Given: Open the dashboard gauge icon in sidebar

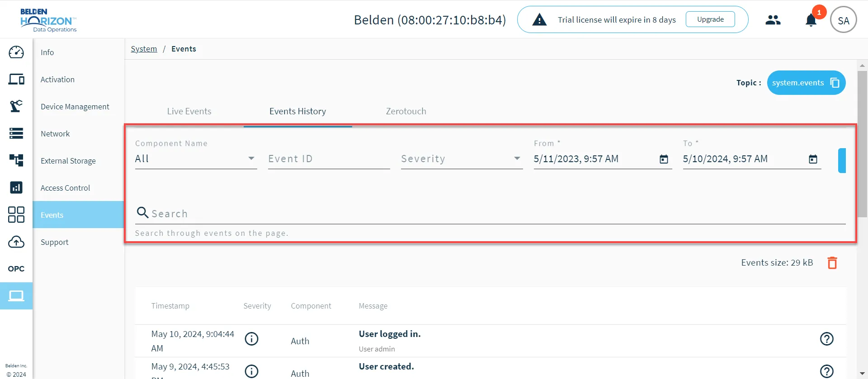Looking at the screenshot, I should (x=16, y=52).
